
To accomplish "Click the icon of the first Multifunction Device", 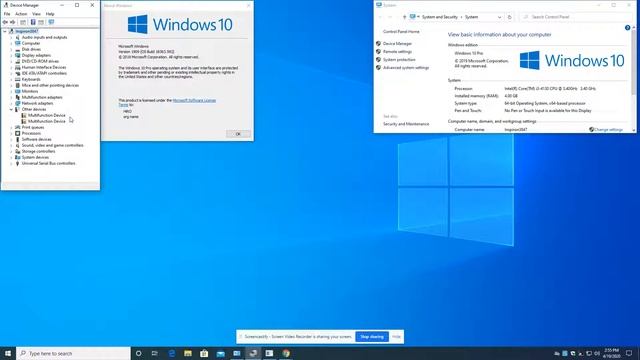I will [x=24, y=115].
